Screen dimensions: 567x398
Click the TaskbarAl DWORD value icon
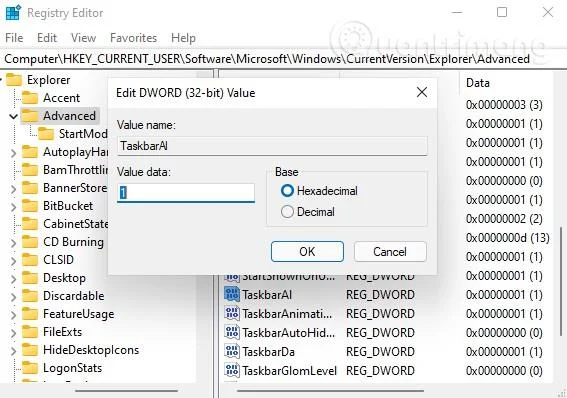[232, 295]
